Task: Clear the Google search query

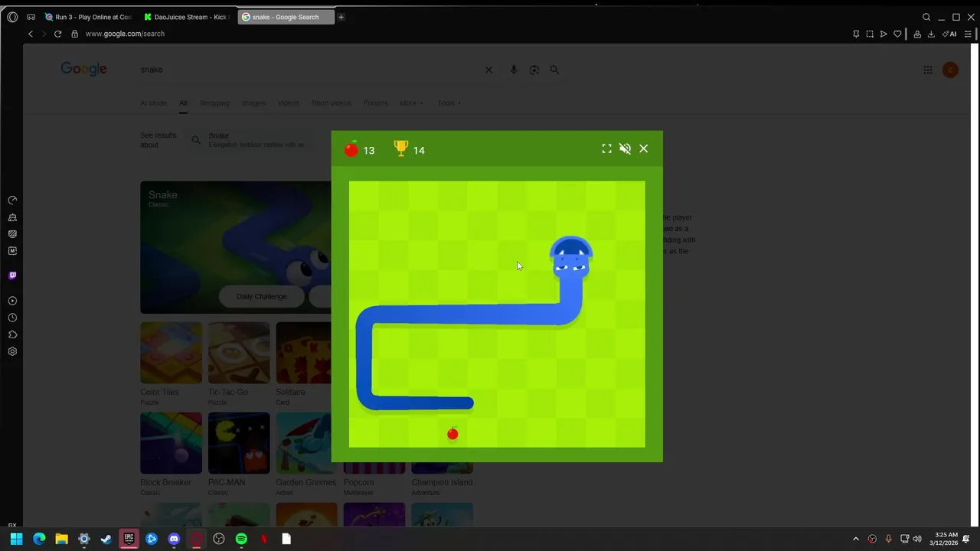Action: [488, 70]
